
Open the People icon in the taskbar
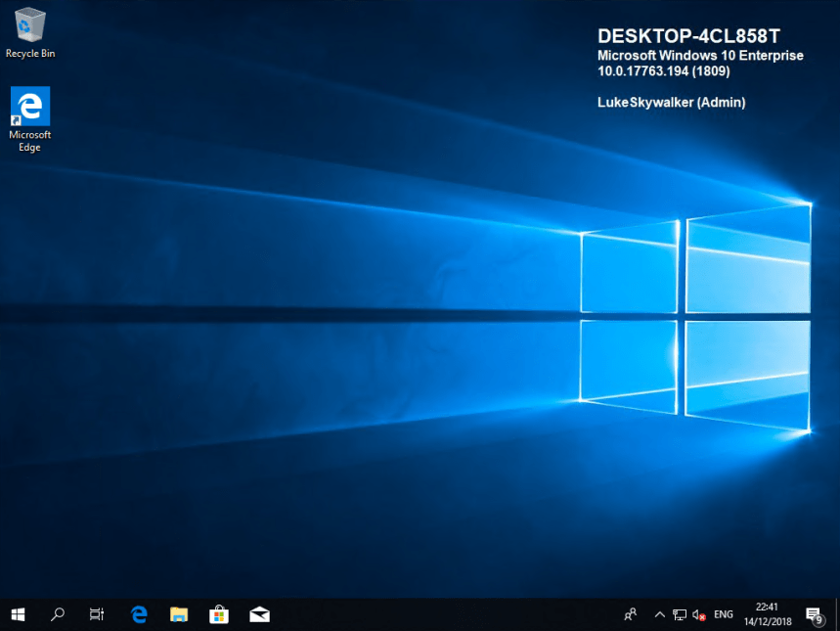631,614
